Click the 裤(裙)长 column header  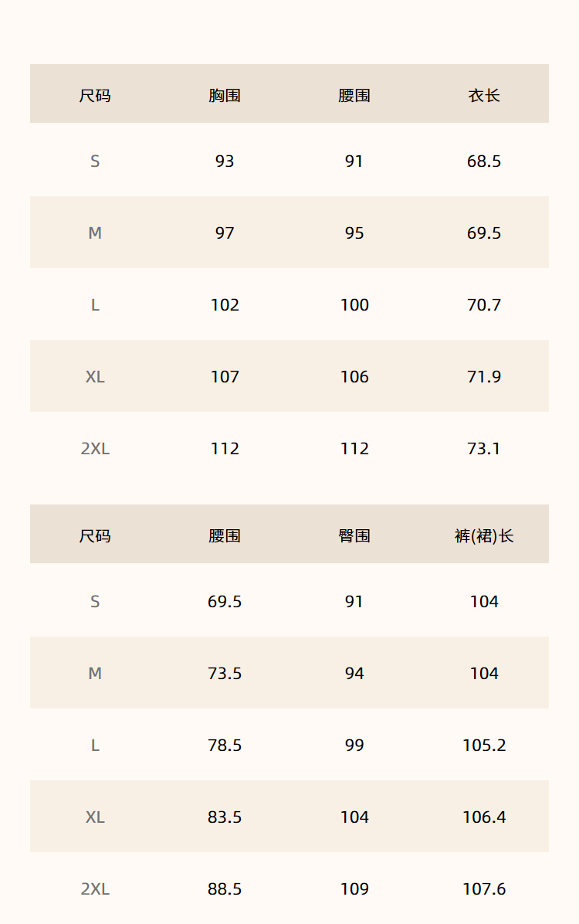(x=484, y=536)
